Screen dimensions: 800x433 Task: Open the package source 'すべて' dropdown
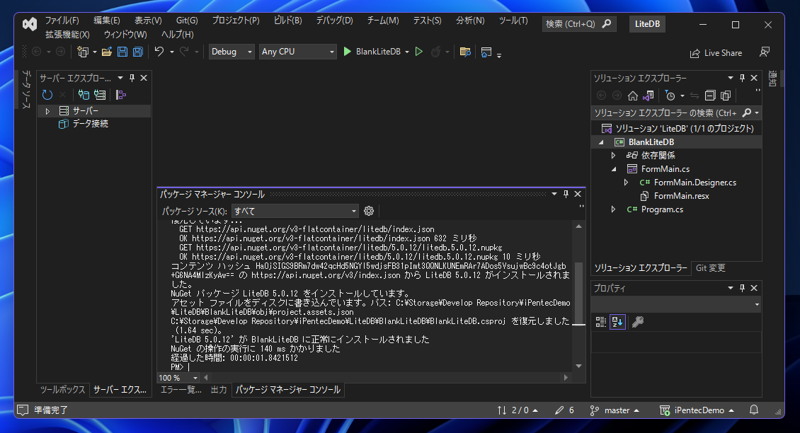[x=295, y=211]
